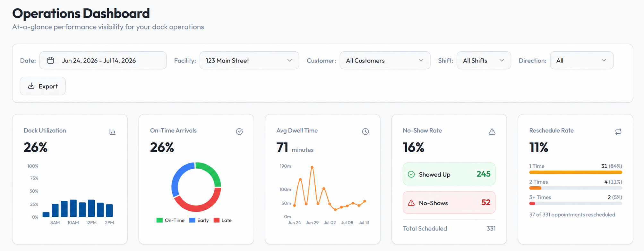Viewport: 644px width, 251px height.
Task: Open the Direction dropdown set to All
Action: pos(582,60)
